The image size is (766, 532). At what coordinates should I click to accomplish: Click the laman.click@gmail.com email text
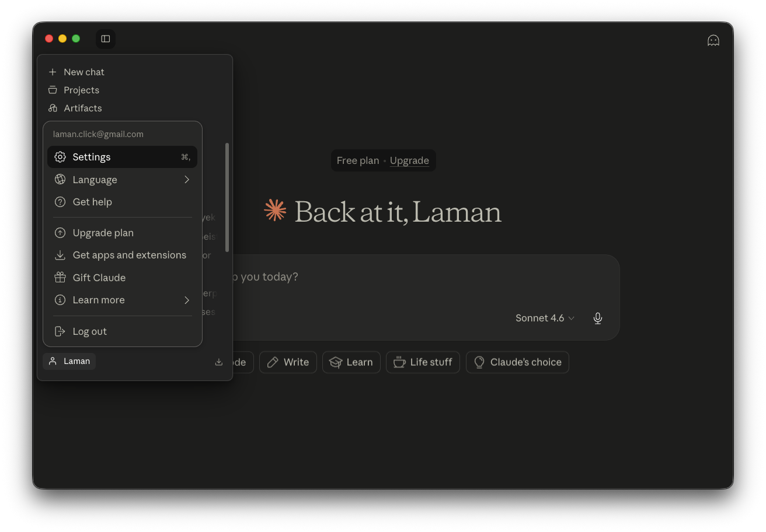tap(98, 134)
